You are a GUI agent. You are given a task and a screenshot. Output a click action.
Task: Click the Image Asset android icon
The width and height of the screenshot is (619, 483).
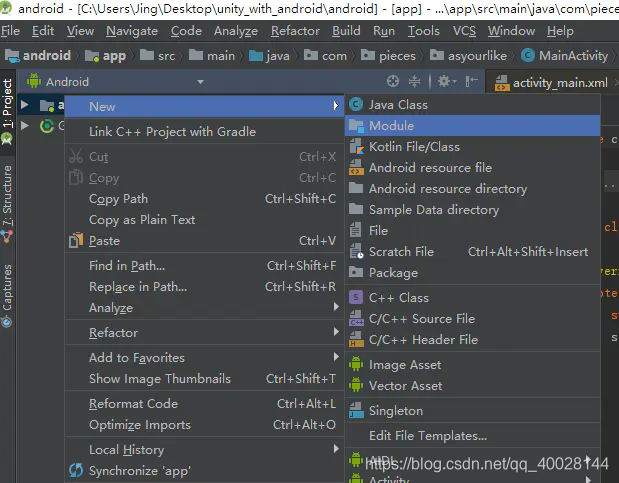coord(356,364)
